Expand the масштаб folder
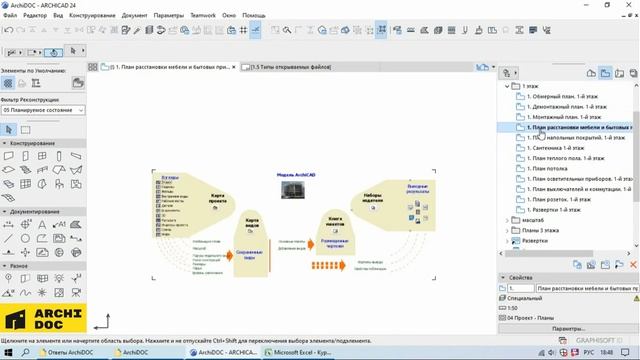The height and width of the screenshot is (360, 640). click(x=507, y=220)
